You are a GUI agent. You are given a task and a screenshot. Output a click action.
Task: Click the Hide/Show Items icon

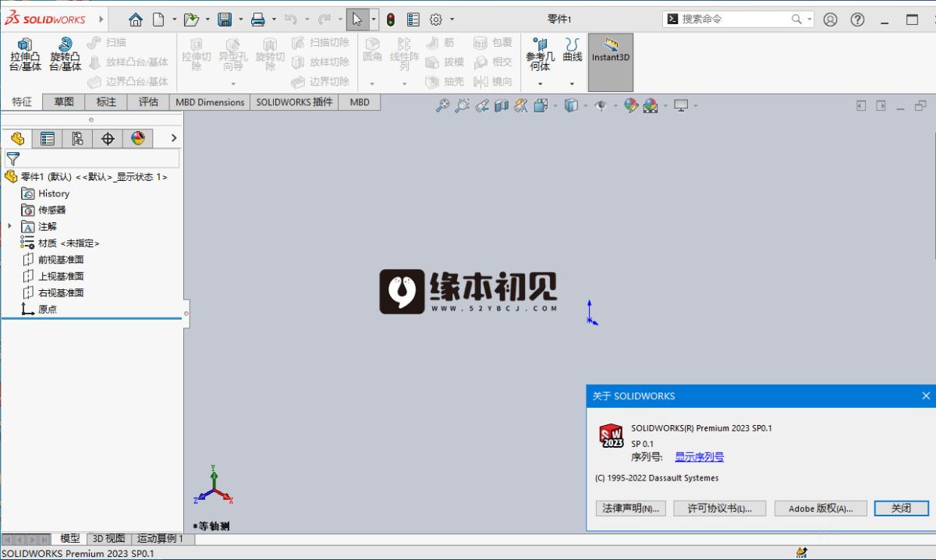coord(601,105)
